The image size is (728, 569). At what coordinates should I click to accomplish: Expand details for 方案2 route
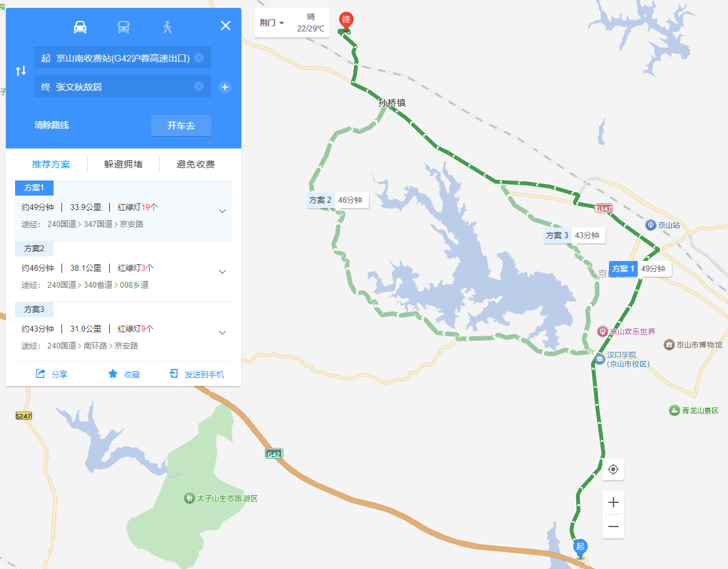[x=222, y=271]
